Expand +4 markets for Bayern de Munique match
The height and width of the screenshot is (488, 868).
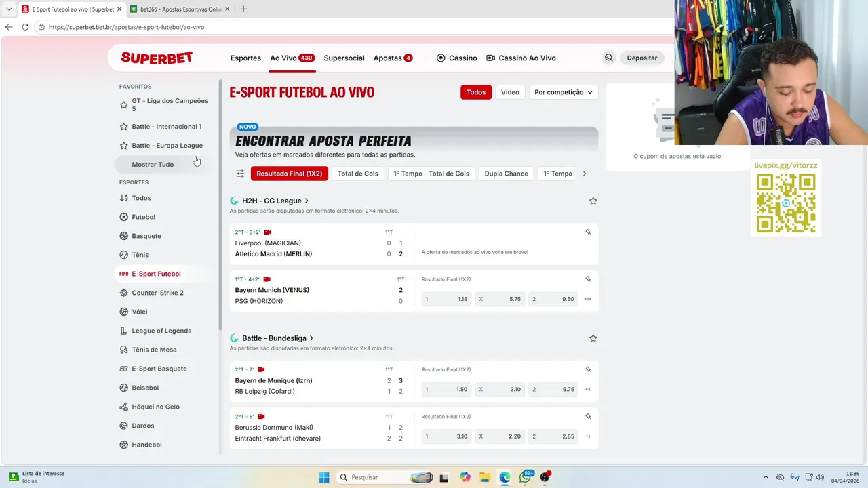pos(588,390)
